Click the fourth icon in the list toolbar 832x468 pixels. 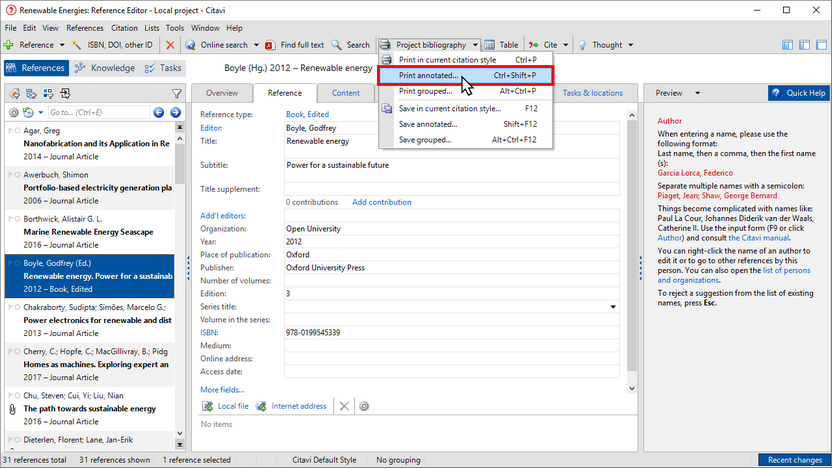tap(65, 94)
